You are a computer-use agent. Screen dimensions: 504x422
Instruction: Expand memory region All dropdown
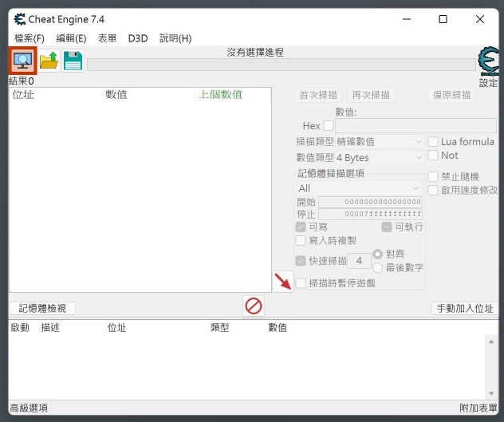[x=359, y=188]
